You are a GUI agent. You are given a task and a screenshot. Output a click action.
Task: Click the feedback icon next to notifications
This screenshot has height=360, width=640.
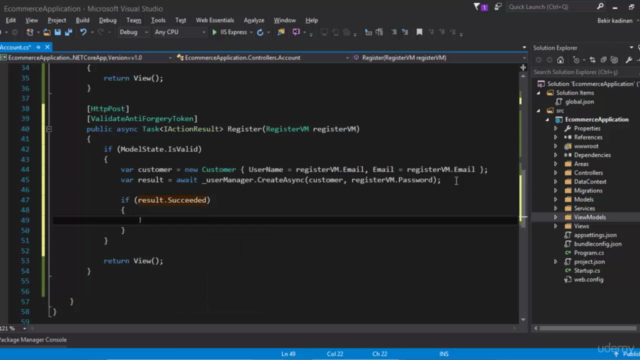(498, 7)
